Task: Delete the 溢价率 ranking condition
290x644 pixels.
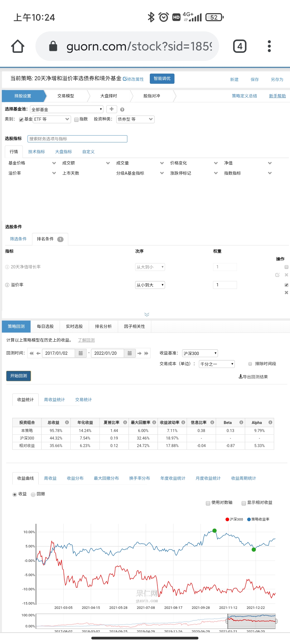Action: (287, 292)
